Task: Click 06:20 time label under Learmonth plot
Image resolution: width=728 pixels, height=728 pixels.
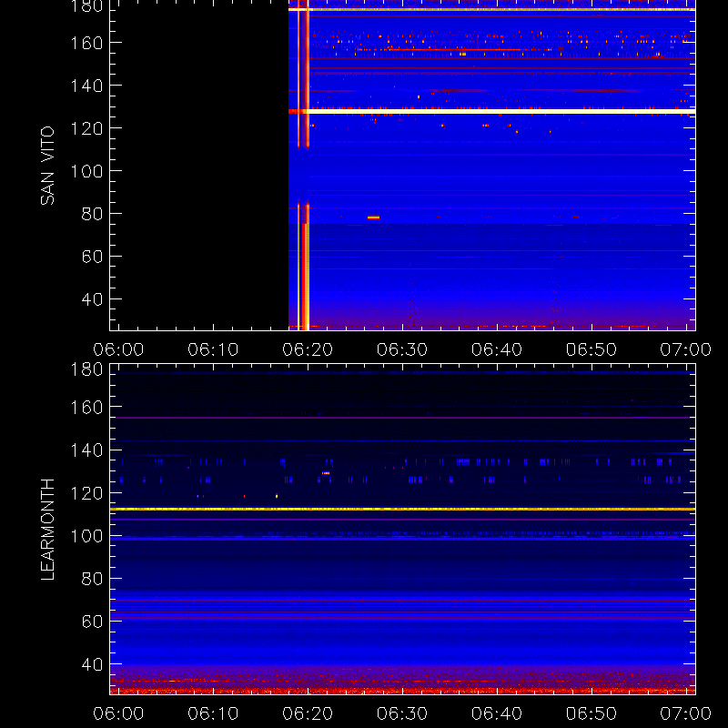Action: click(308, 713)
